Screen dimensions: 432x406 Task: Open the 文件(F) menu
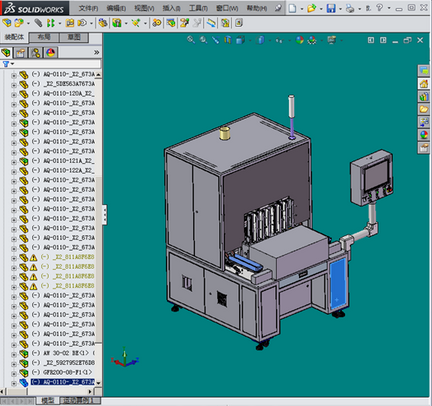click(88, 8)
